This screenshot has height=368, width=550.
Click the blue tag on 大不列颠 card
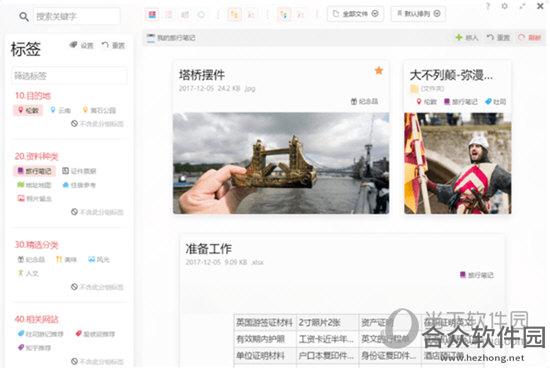[495, 102]
